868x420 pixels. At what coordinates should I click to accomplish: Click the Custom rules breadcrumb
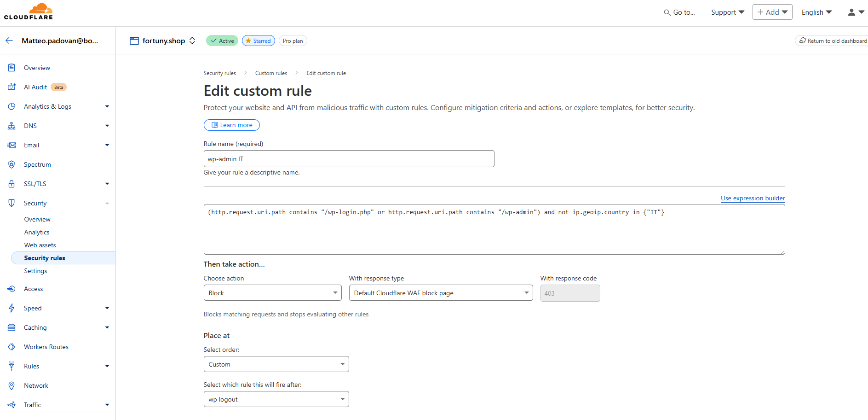point(271,73)
